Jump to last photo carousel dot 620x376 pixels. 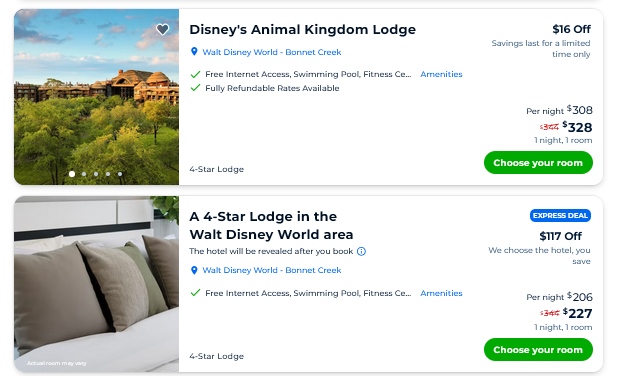click(x=120, y=174)
